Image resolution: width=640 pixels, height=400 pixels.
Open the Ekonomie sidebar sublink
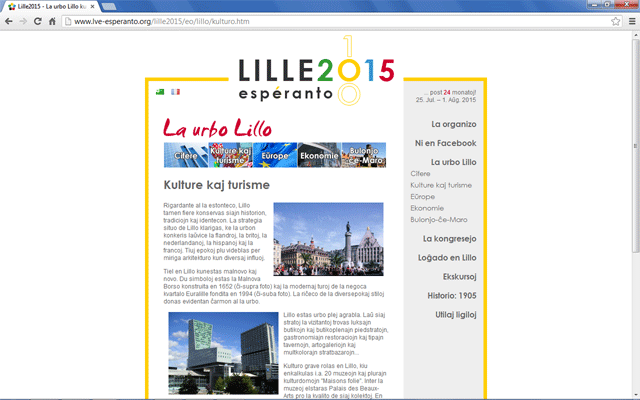[427, 208]
